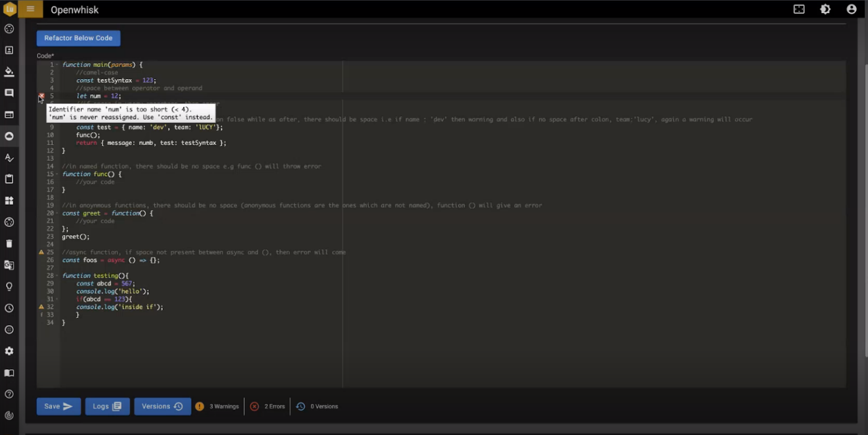Click the return statement on line 11
Screen dimensions: 868x435
coord(151,143)
